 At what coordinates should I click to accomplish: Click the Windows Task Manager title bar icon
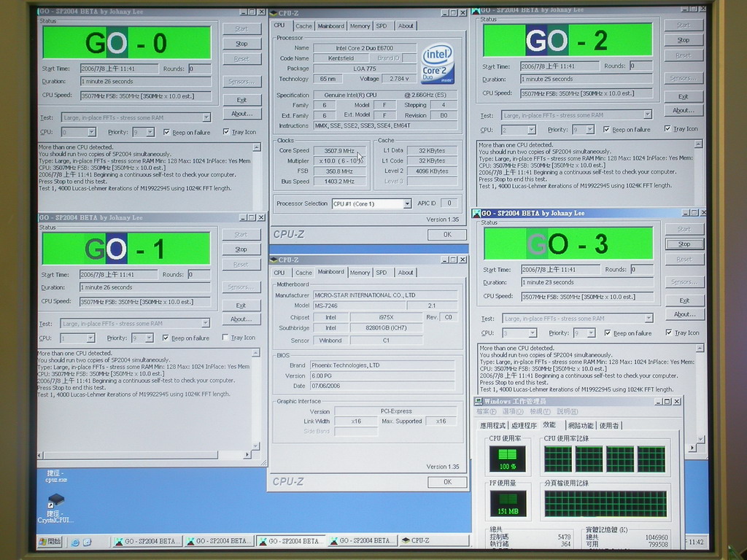tap(479, 402)
